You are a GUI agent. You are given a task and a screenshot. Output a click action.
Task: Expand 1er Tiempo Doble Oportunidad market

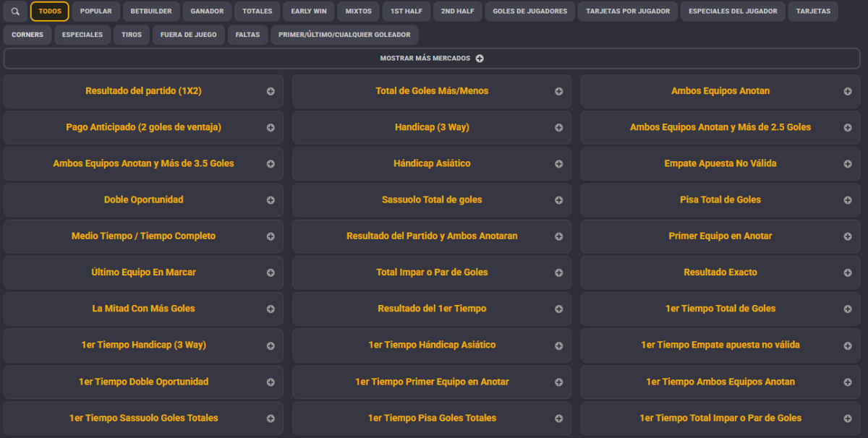pos(143,382)
